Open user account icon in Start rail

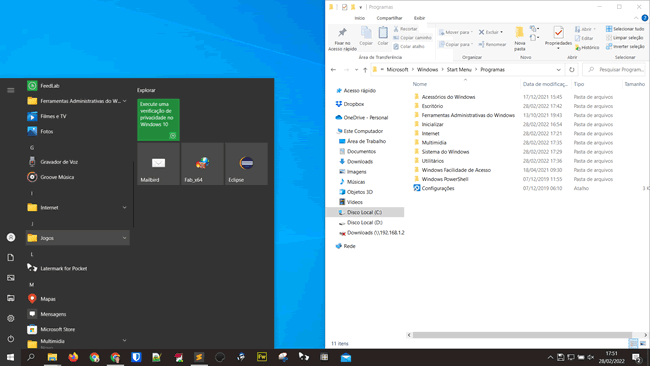pyautogui.click(x=11, y=237)
